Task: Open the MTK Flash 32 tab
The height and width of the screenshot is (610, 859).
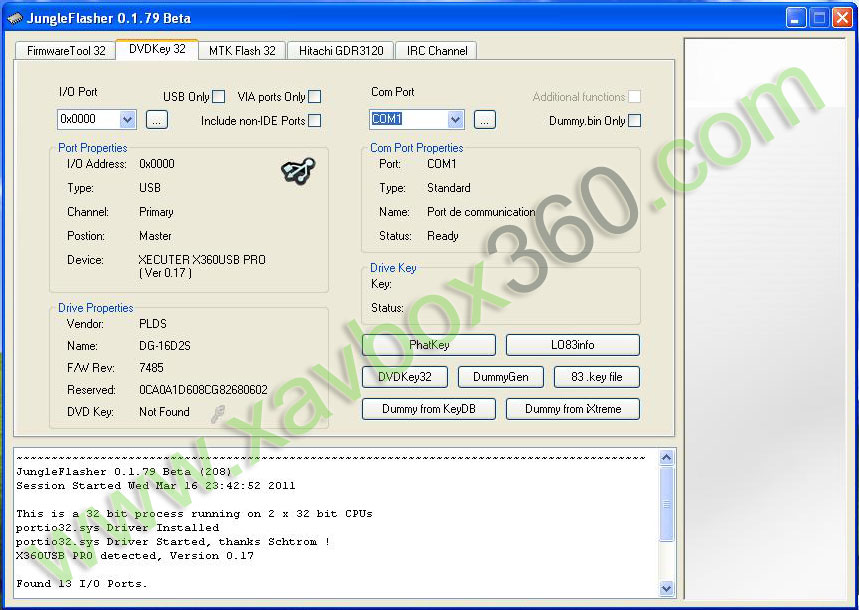Action: 242,51
